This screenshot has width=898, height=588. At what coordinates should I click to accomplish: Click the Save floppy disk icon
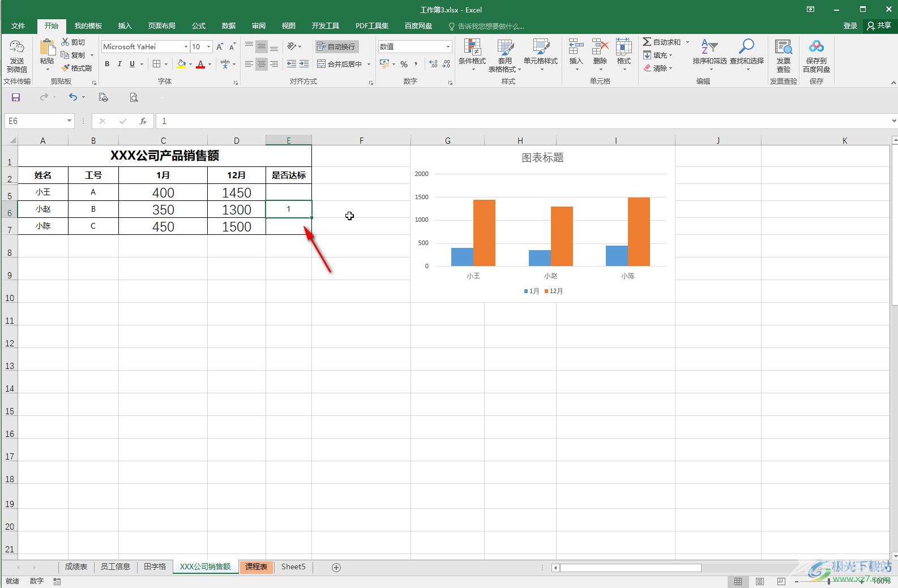coord(16,97)
